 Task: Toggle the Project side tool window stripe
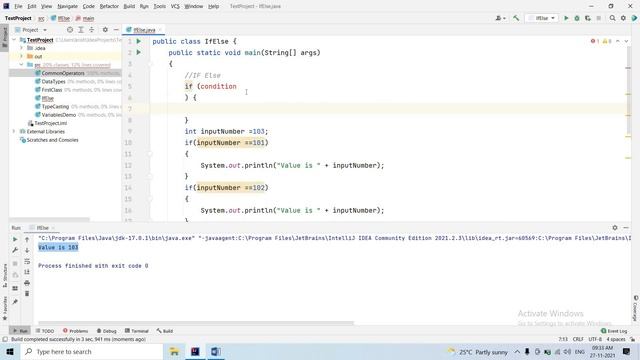[4, 37]
